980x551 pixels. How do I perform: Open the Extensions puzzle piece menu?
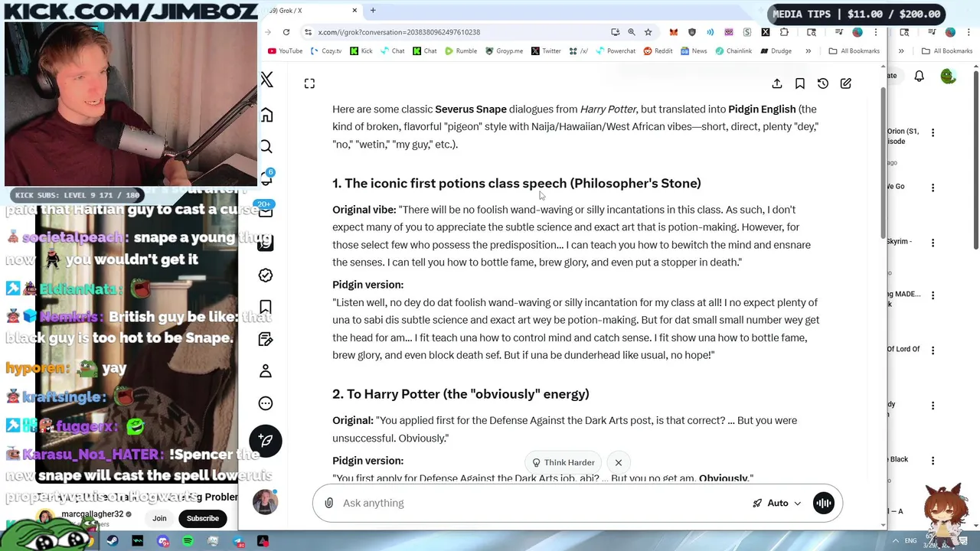[x=784, y=32]
